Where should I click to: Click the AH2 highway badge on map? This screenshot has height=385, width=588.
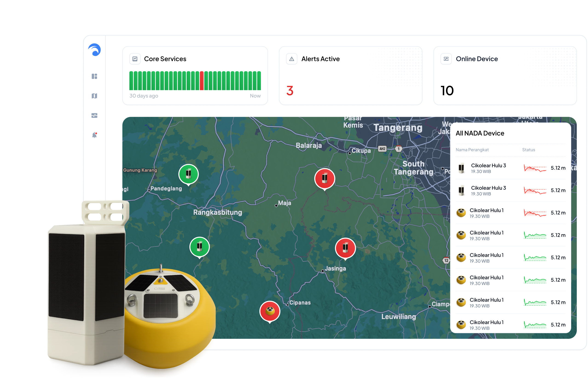[382, 149]
